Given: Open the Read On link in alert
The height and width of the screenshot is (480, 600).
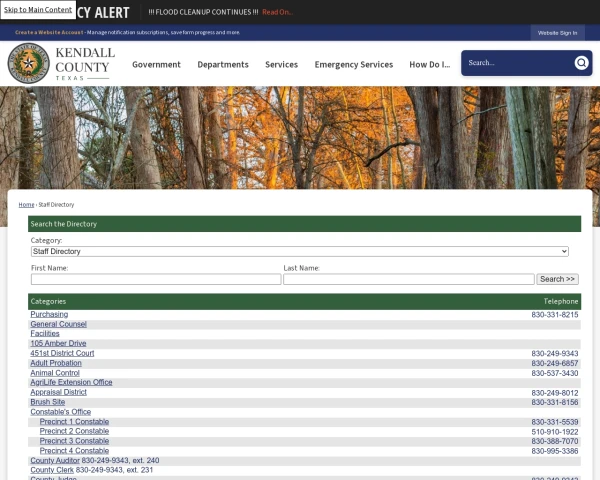Looking at the screenshot, I should [x=277, y=12].
